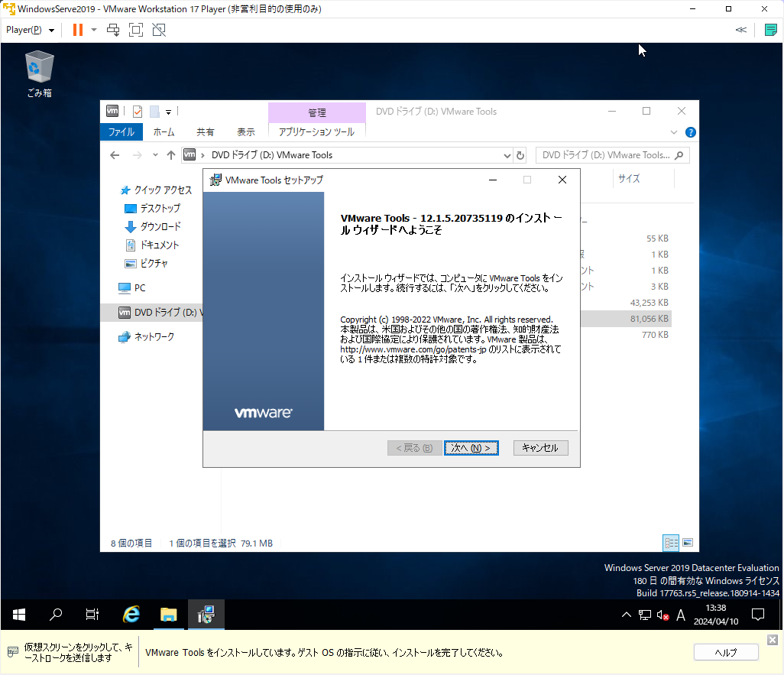Enter full screen mode icon in VMware toolbar
This screenshot has height=675, width=784.
[x=136, y=30]
